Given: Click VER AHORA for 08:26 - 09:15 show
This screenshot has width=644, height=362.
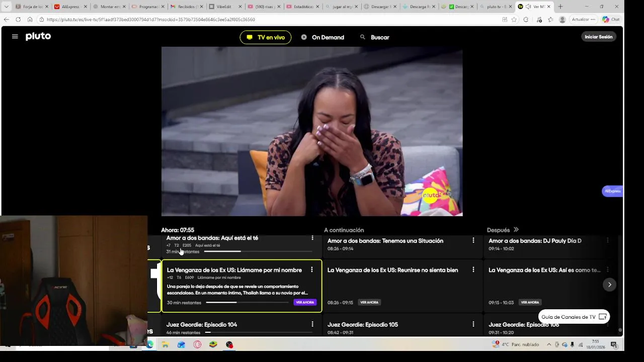Looking at the screenshot, I should point(369,302).
